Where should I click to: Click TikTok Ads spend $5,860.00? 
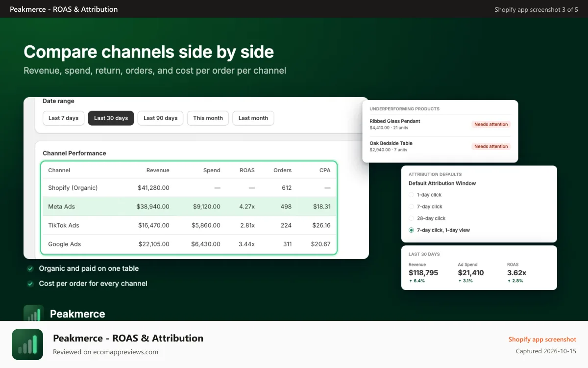[205, 225]
